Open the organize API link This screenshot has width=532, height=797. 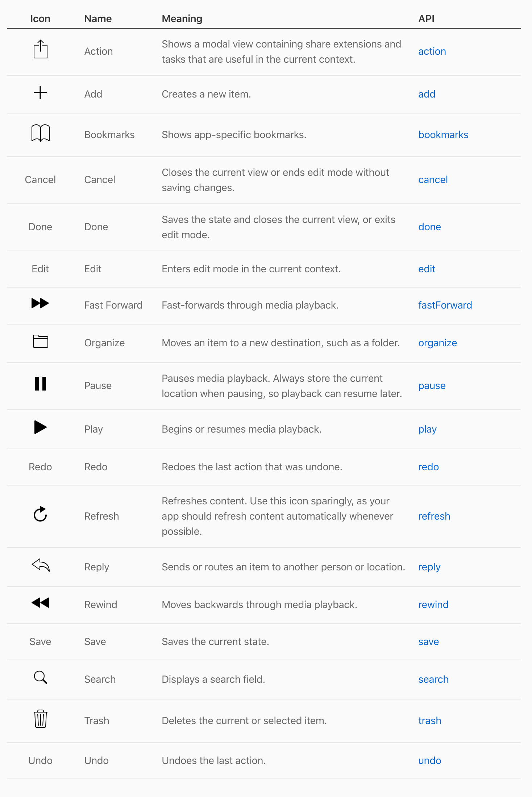click(x=437, y=343)
